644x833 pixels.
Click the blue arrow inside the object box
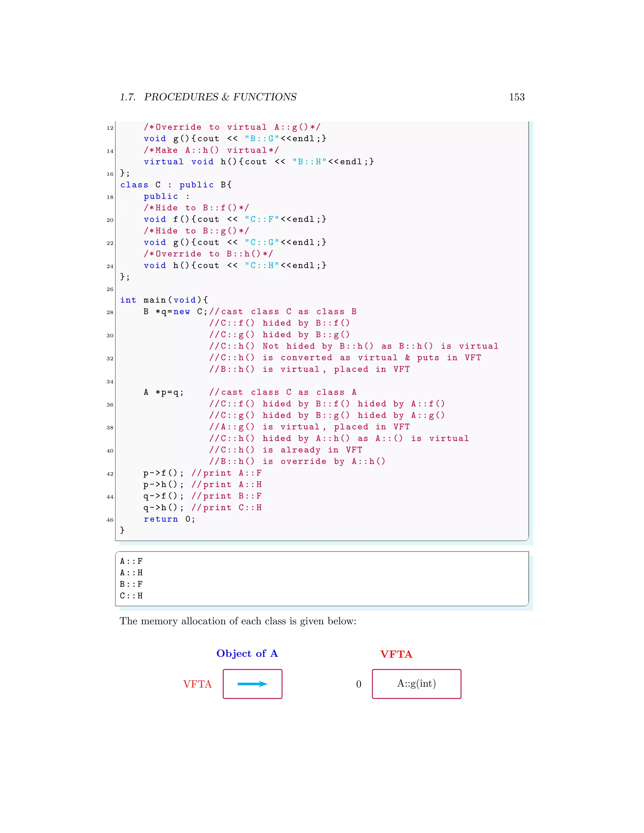click(252, 684)
